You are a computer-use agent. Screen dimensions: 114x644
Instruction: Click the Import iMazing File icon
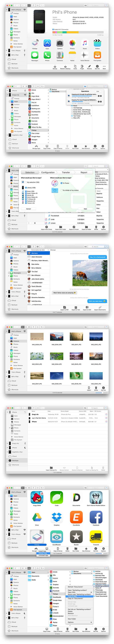51,467
